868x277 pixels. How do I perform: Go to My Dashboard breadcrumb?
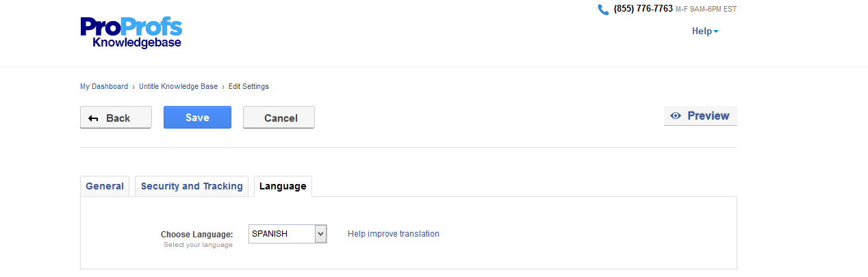(104, 86)
